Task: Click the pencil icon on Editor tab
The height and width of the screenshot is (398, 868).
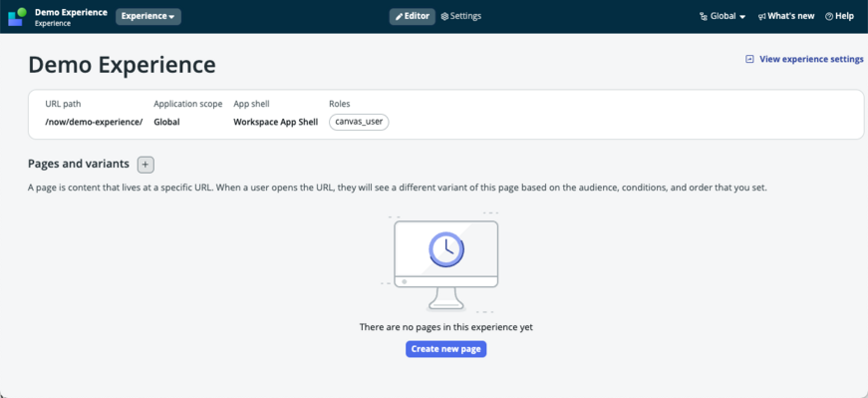Action: pos(399,17)
